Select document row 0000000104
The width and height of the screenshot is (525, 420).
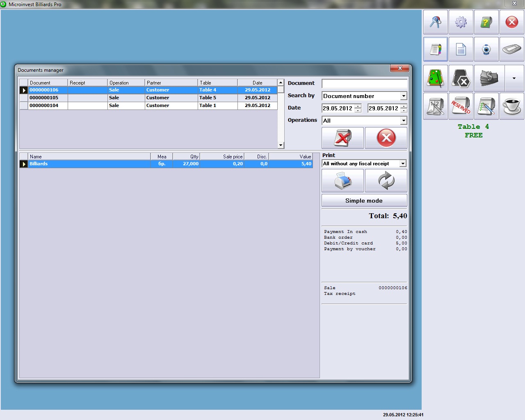click(x=148, y=105)
